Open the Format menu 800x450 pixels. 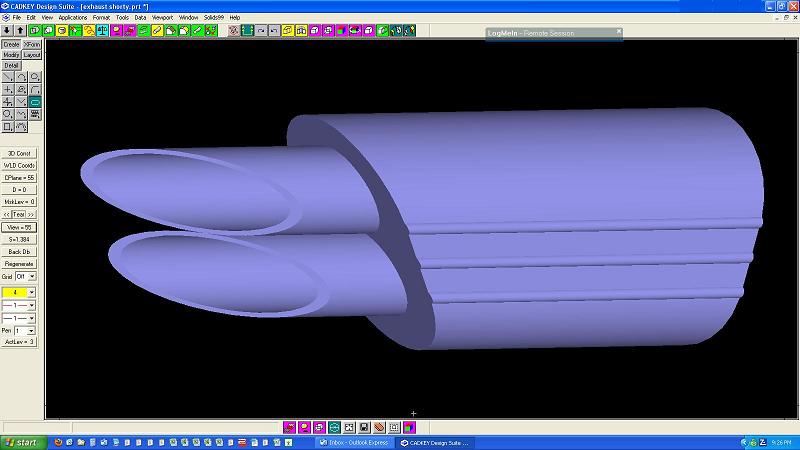(x=101, y=17)
